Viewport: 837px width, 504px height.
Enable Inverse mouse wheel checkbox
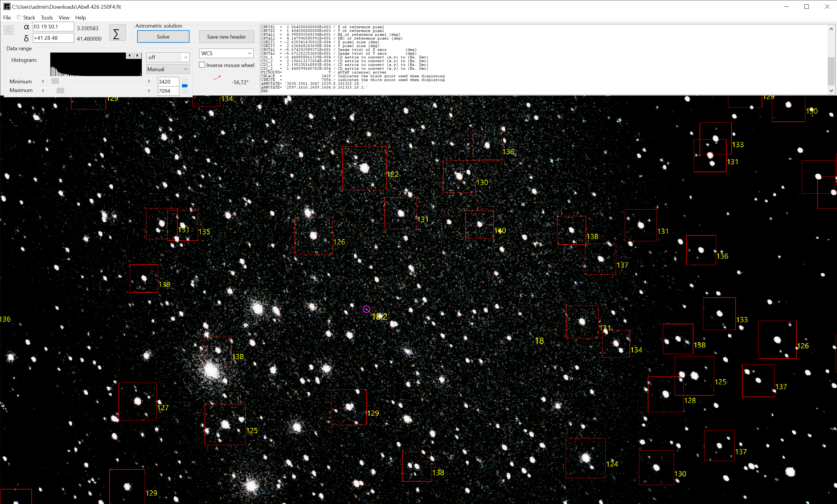202,65
